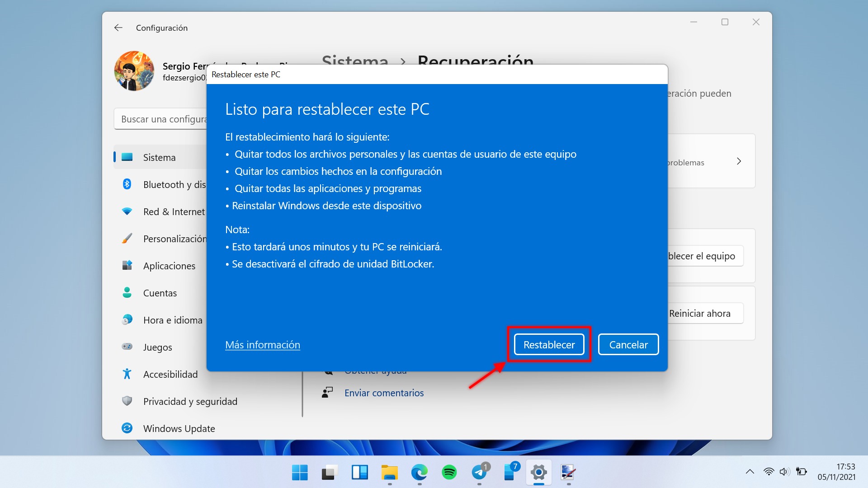Click the Bluetooth icon in sidebar
Image resolution: width=868 pixels, height=488 pixels.
pyautogui.click(x=127, y=184)
